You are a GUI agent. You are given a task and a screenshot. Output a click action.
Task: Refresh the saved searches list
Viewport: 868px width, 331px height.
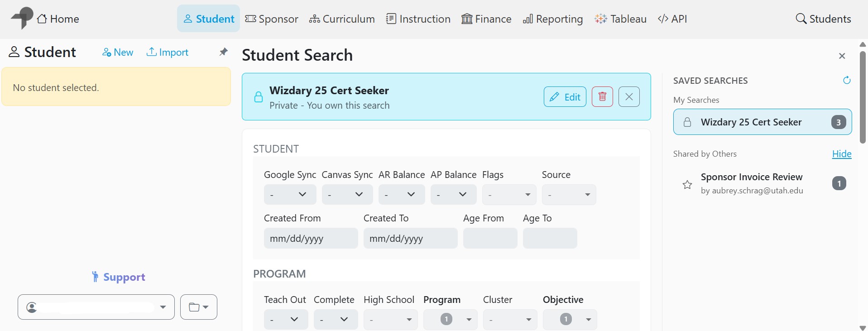coord(847,81)
